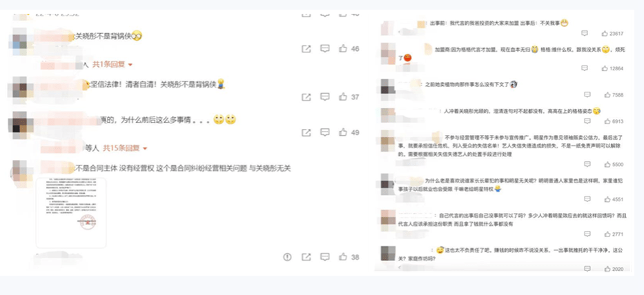
Task: Like the comment with 37 likes
Action: [343, 96]
